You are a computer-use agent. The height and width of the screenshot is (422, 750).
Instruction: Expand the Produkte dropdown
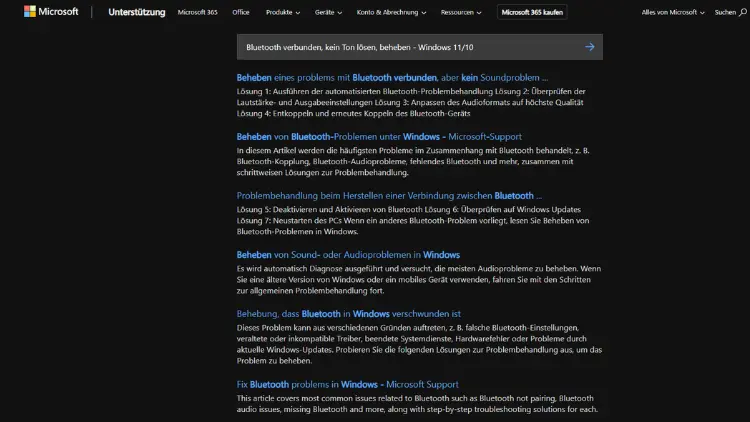click(x=283, y=12)
